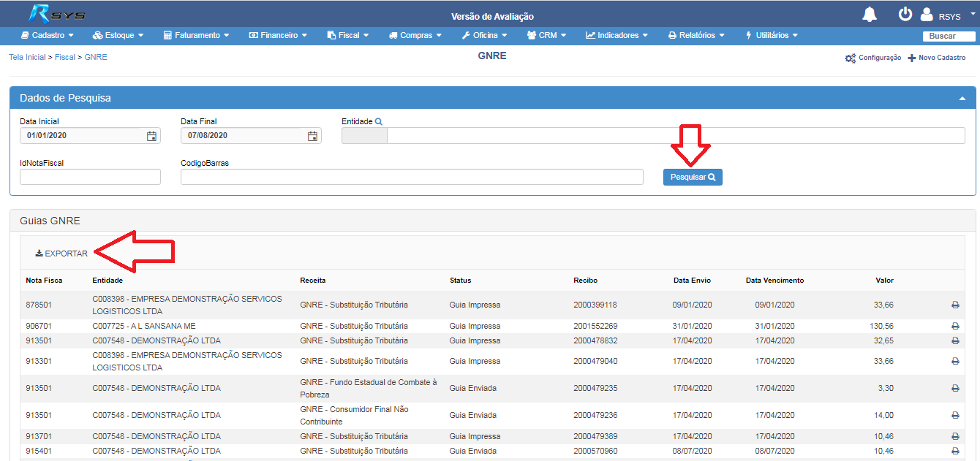
Task: Click the Entidade column header
Action: [x=108, y=281]
